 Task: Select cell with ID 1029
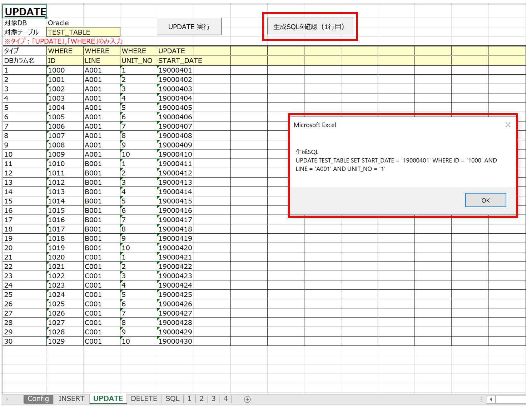(65, 341)
